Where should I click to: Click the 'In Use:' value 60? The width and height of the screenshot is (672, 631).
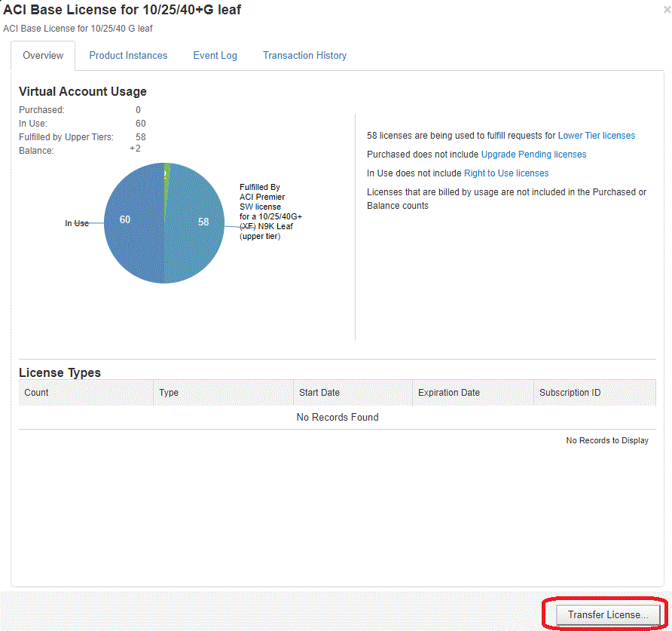(x=141, y=124)
